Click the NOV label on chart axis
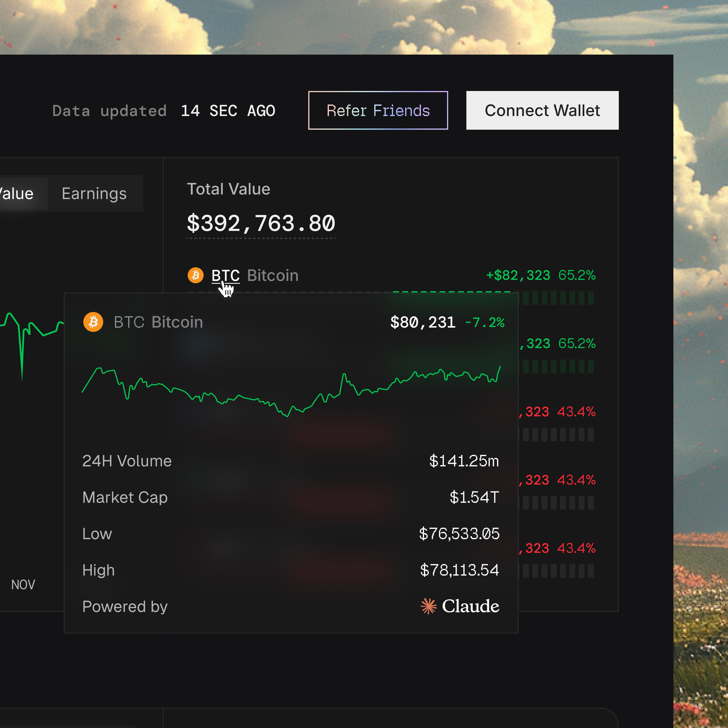The width and height of the screenshot is (728, 728). (23, 585)
